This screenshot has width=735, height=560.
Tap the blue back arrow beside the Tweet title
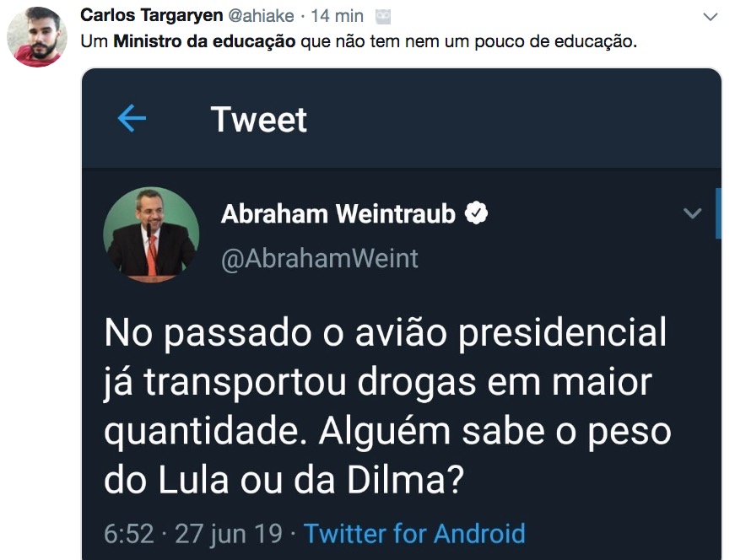(x=132, y=119)
